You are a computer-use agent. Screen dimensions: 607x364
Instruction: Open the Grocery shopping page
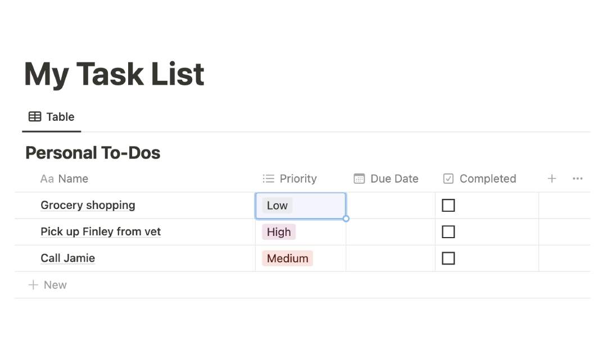coord(88,205)
